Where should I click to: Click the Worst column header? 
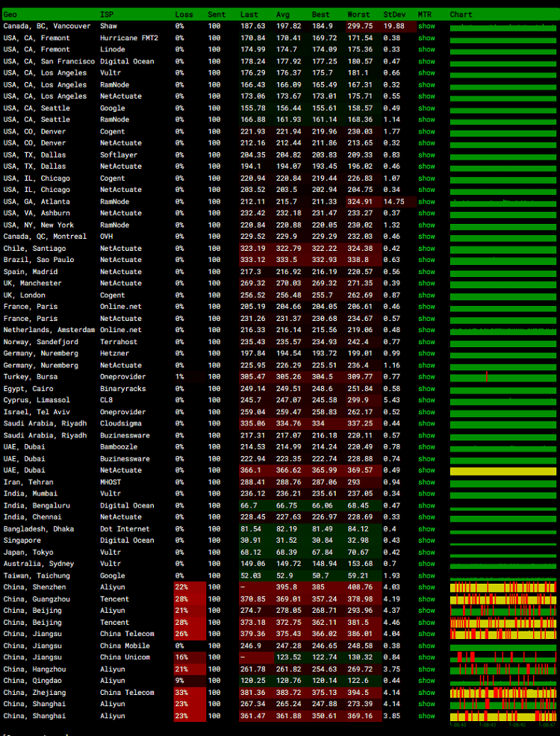point(358,14)
